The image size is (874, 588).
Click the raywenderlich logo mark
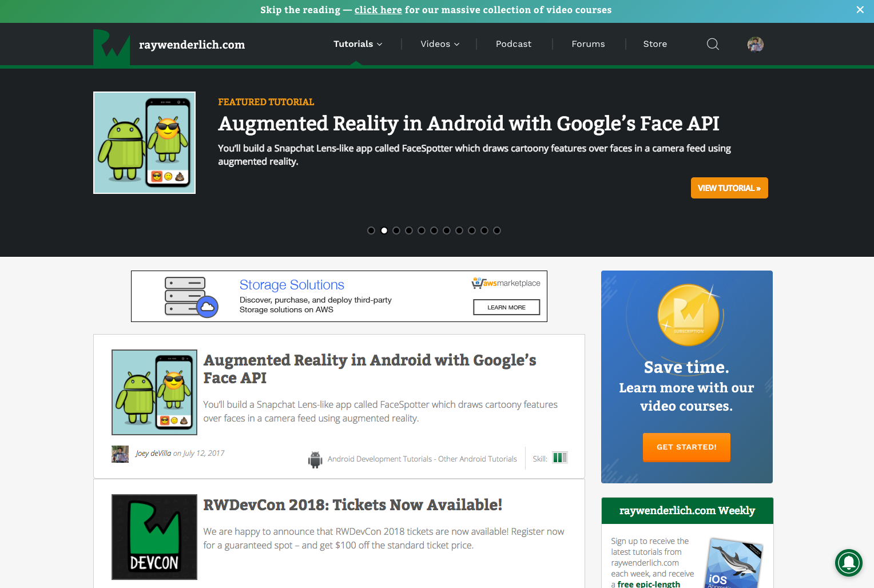pos(112,46)
